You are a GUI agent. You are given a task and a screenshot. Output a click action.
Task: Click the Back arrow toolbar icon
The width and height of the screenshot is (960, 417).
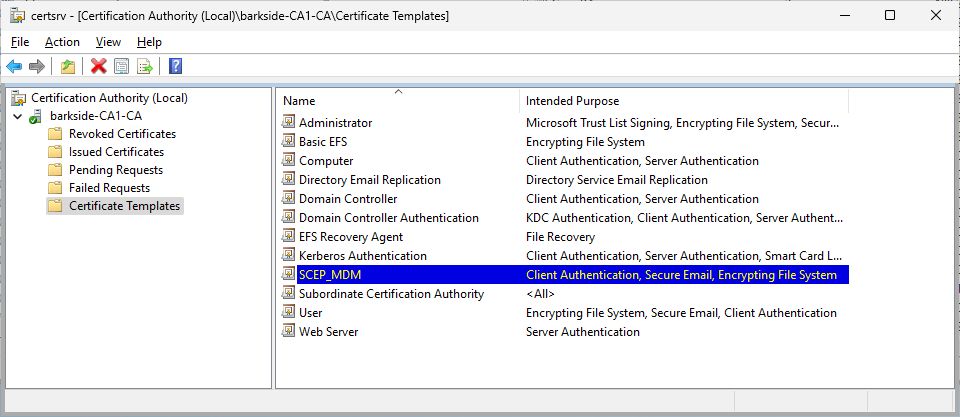tap(14, 66)
